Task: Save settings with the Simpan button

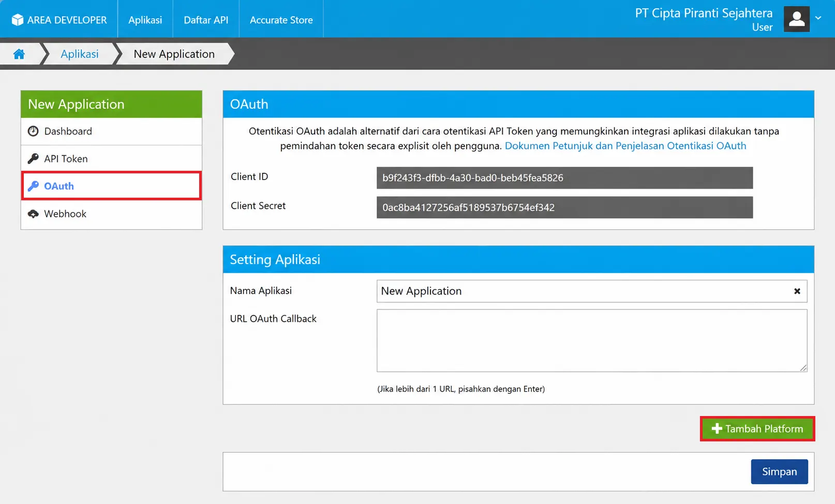Action: click(x=779, y=471)
